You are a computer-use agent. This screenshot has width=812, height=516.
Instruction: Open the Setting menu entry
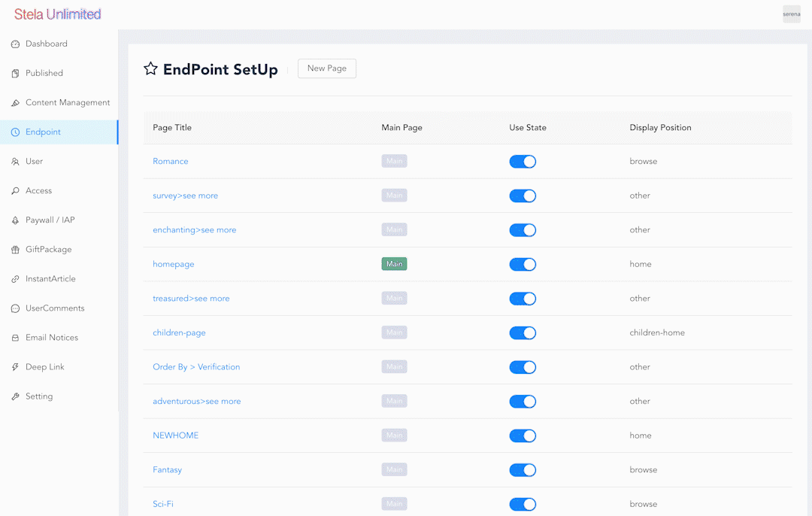[x=39, y=396]
